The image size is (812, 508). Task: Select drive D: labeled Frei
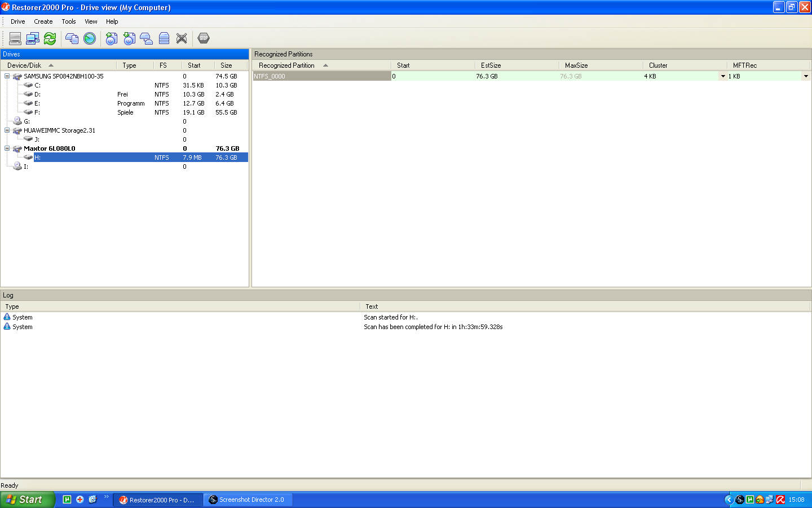pyautogui.click(x=37, y=94)
